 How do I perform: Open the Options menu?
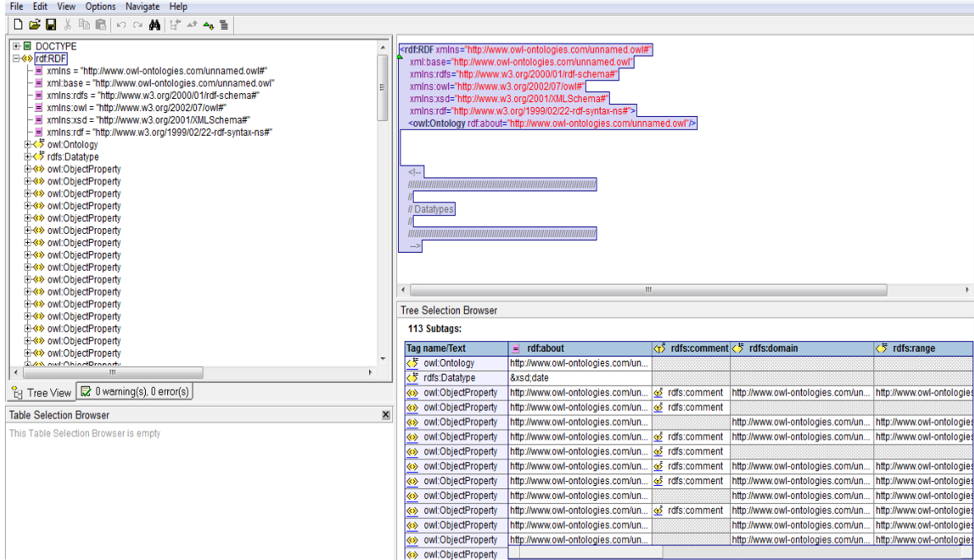click(100, 7)
